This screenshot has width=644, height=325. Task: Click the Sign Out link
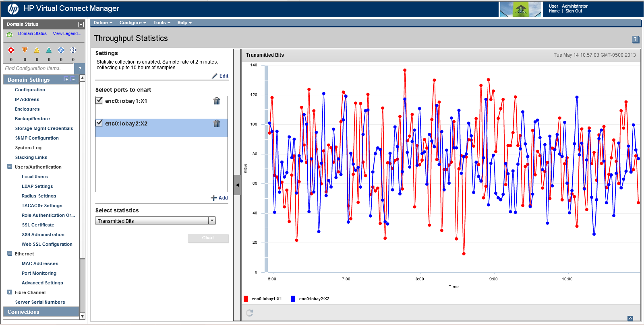[x=574, y=11]
